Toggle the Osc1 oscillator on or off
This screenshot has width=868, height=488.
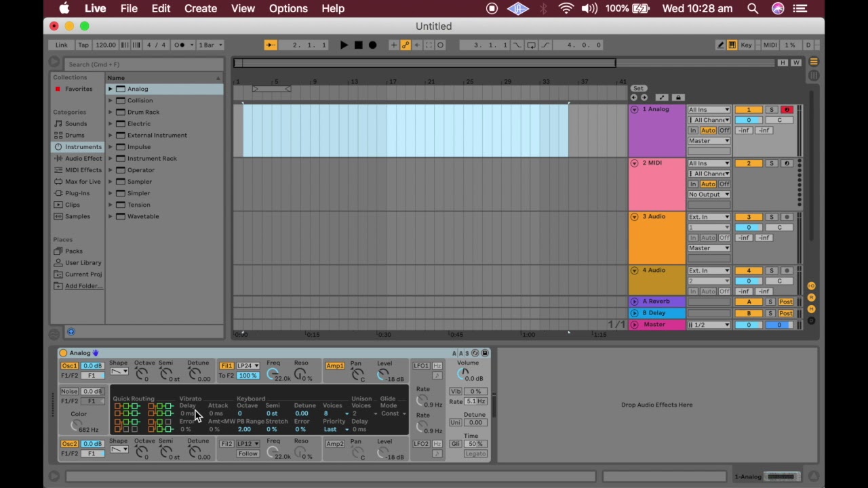69,366
